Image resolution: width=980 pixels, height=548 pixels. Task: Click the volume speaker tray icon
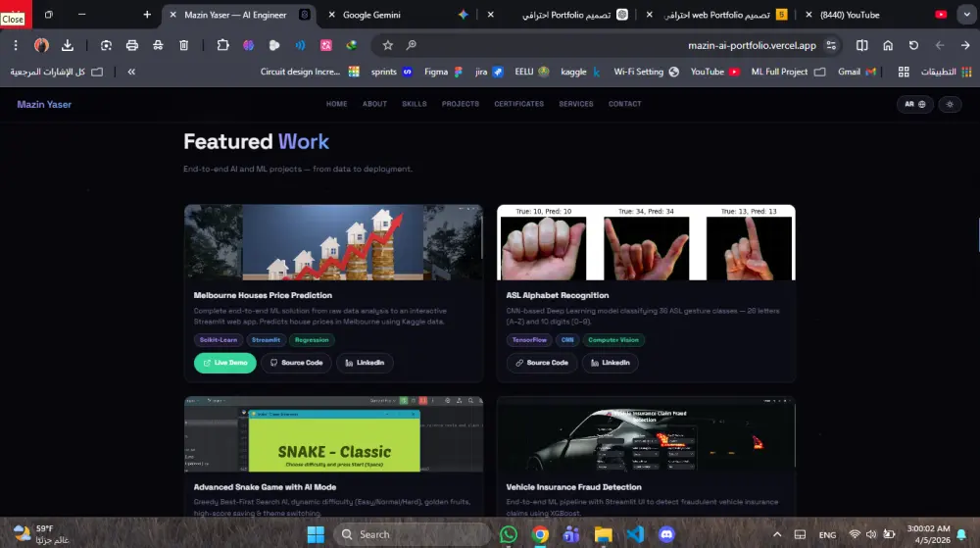coord(871,534)
